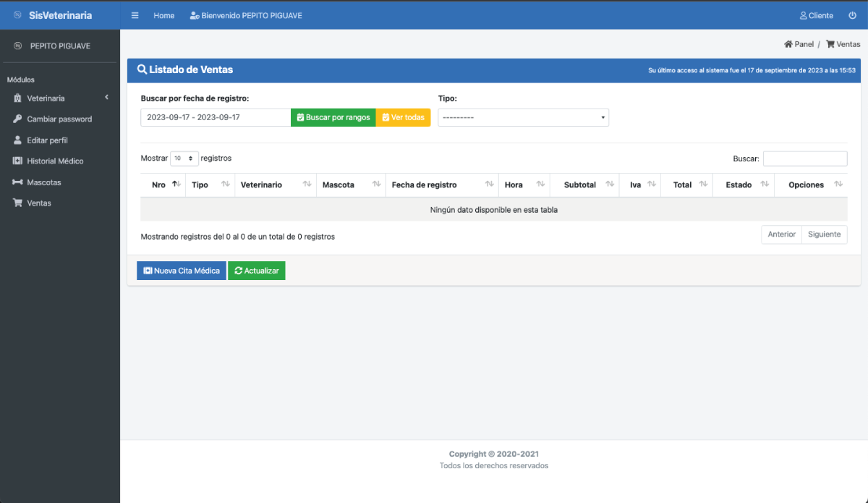Click the hamburger menu icon in top bar
The image size is (868, 503).
(135, 15)
